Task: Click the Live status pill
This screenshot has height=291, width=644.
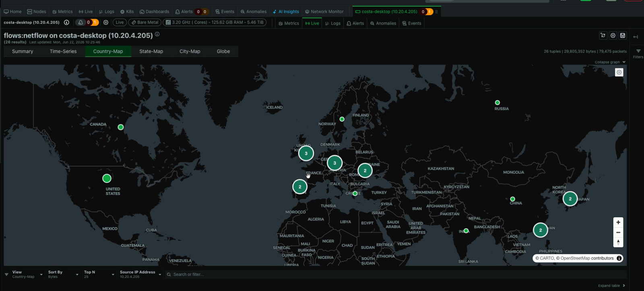Action: coord(120,23)
